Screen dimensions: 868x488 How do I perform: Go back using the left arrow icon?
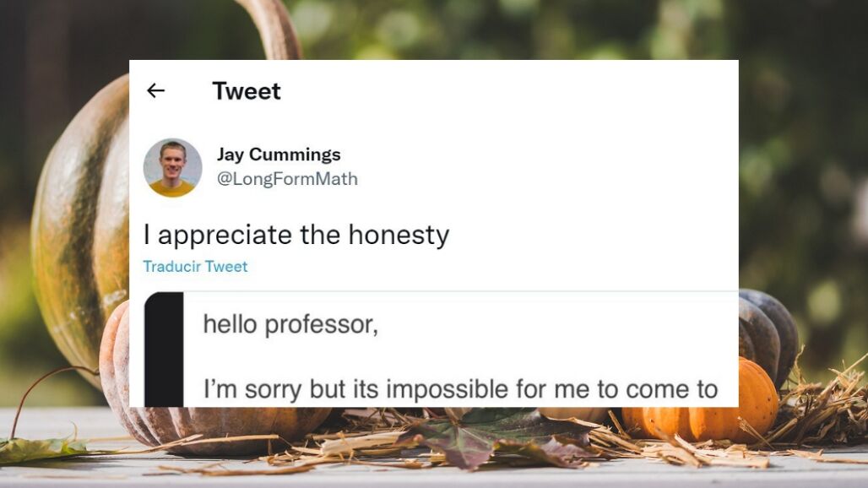(155, 90)
